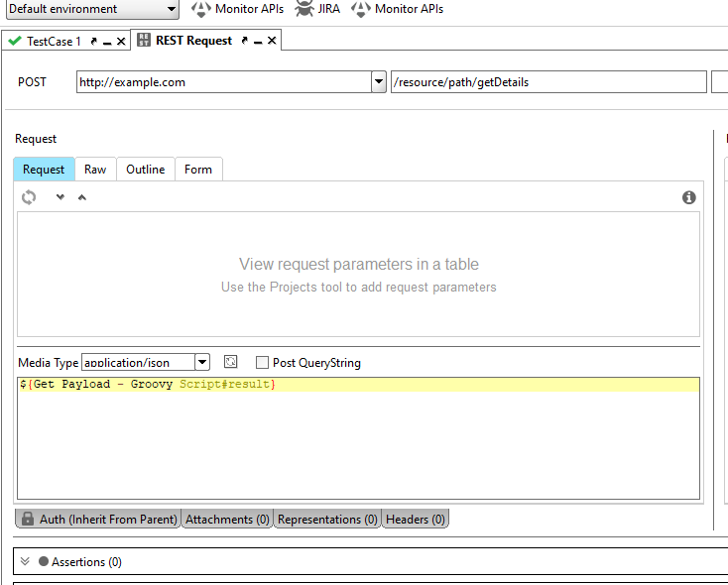Select the Request view tab
The height and width of the screenshot is (585, 728).
click(44, 169)
